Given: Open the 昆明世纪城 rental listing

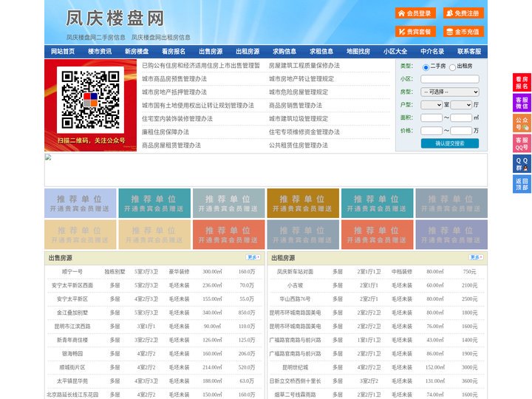Looking at the screenshot, I should (x=295, y=367).
